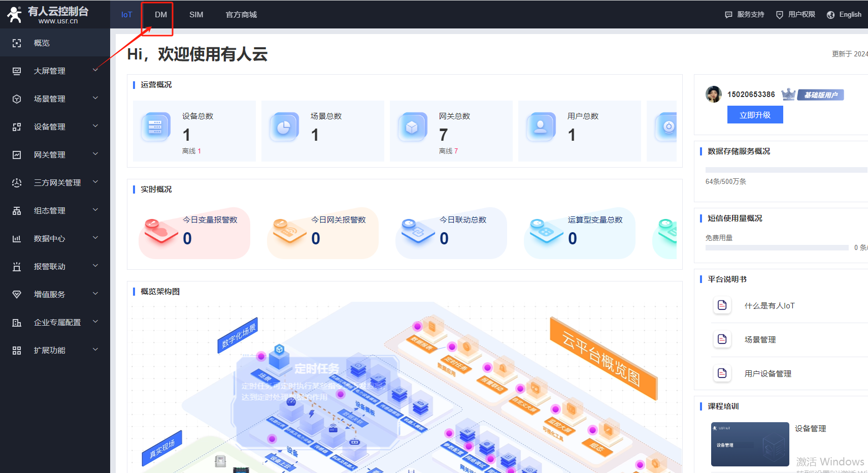Click the 用户总数 person icon
Image resolution: width=868 pixels, height=473 pixels.
coord(541,127)
